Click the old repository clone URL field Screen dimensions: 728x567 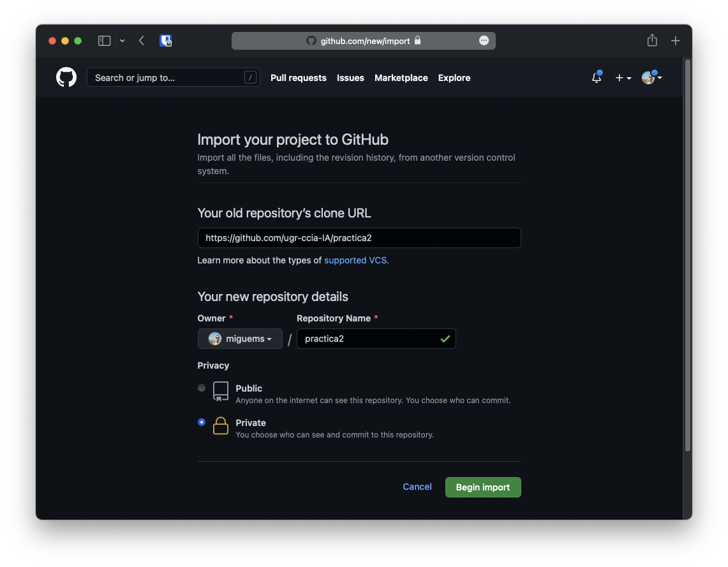359,238
